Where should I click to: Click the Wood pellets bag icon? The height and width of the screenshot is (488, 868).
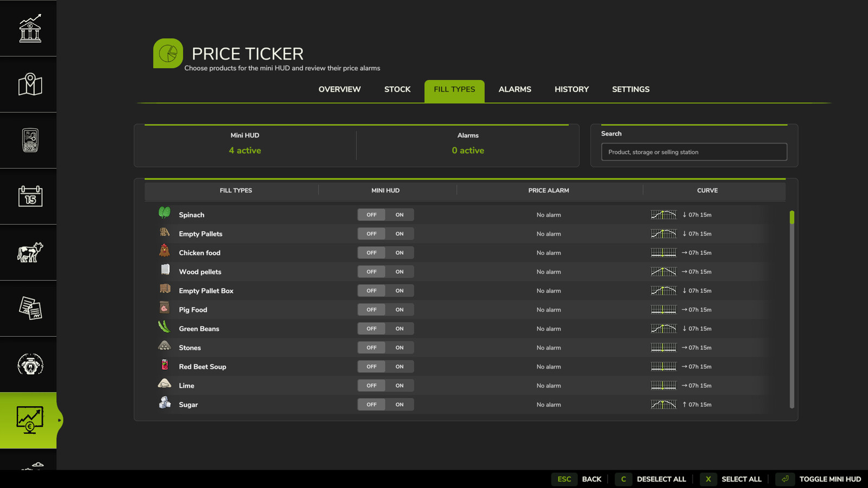165,269
